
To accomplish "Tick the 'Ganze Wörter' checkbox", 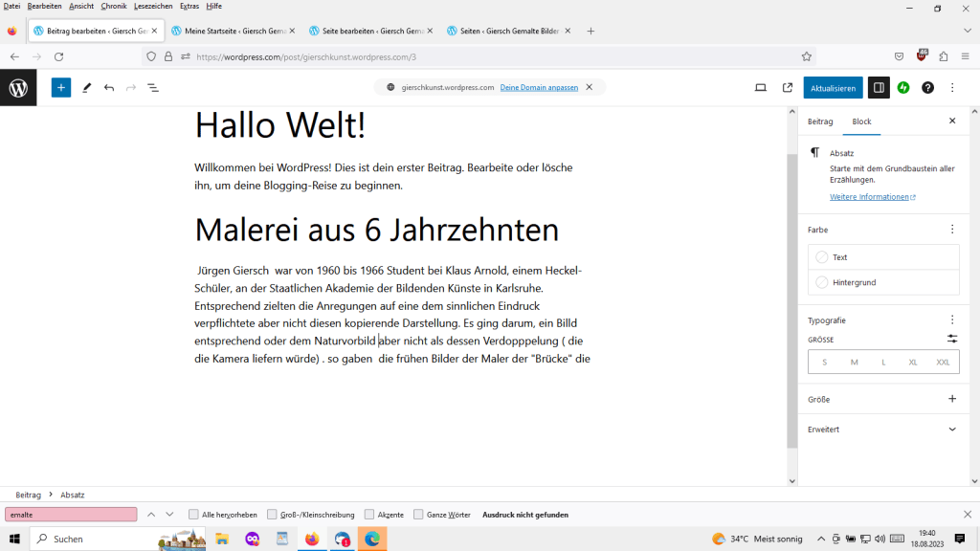I will [x=419, y=515].
